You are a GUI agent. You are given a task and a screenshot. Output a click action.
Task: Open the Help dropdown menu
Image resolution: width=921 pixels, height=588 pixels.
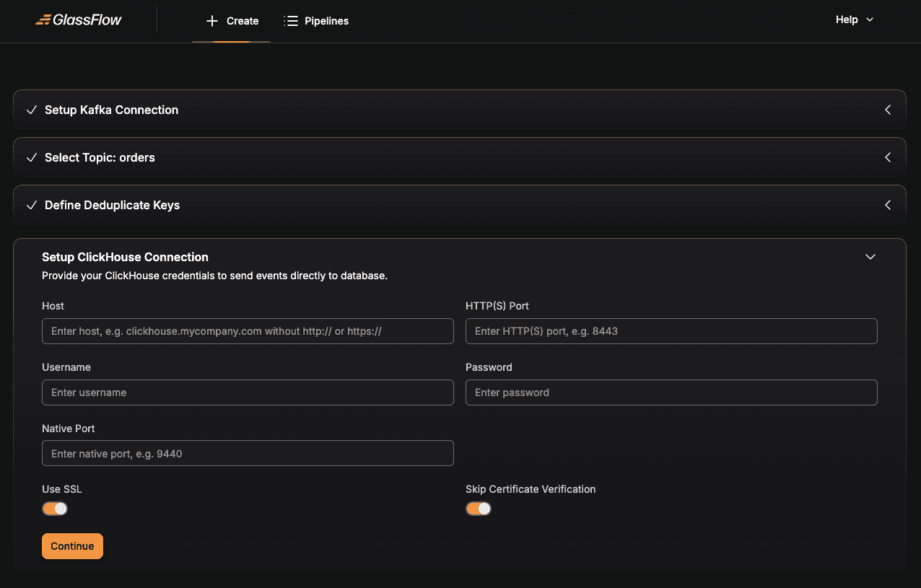(854, 20)
